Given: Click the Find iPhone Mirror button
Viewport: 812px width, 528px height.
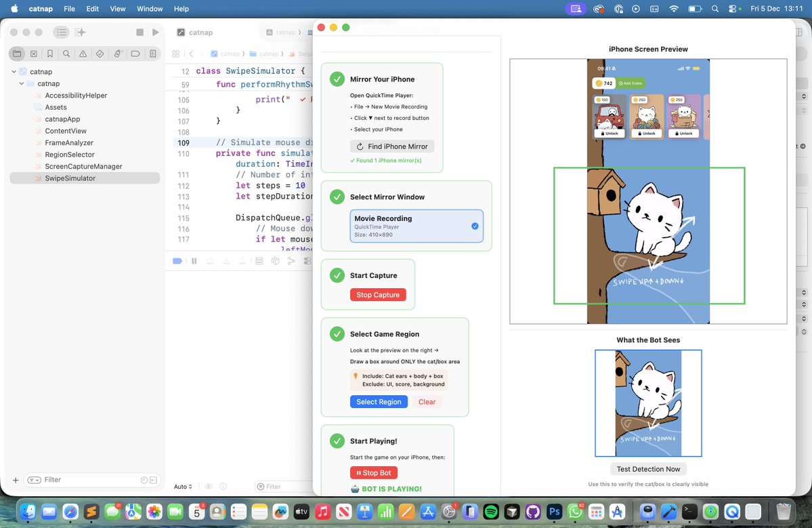Looking at the screenshot, I should (x=392, y=146).
